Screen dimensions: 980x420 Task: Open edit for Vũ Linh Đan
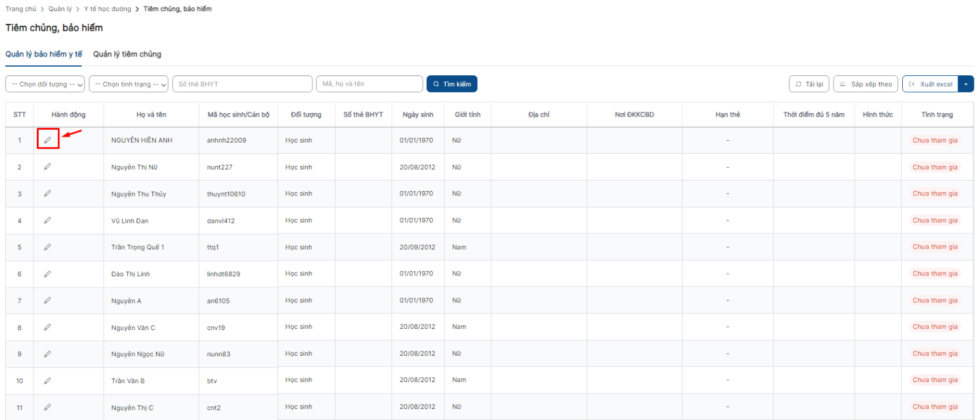(x=48, y=220)
